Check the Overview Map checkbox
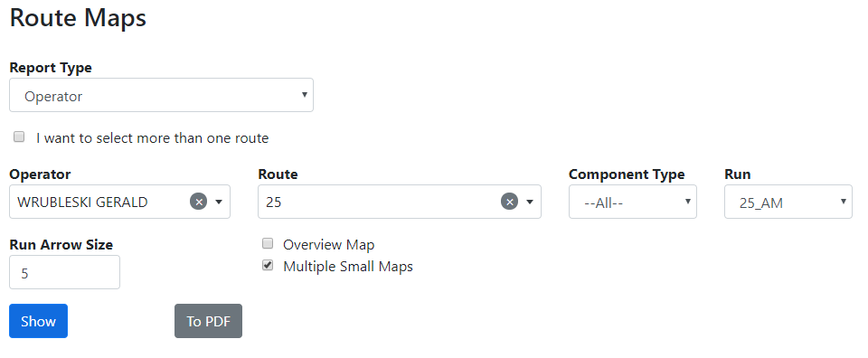This screenshot has width=868, height=358. [268, 243]
